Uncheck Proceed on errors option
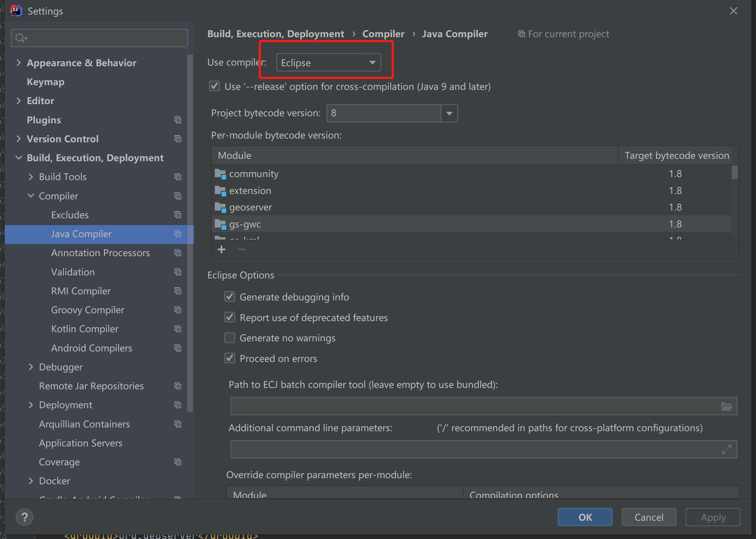Image resolution: width=756 pixels, height=539 pixels. 230,358
